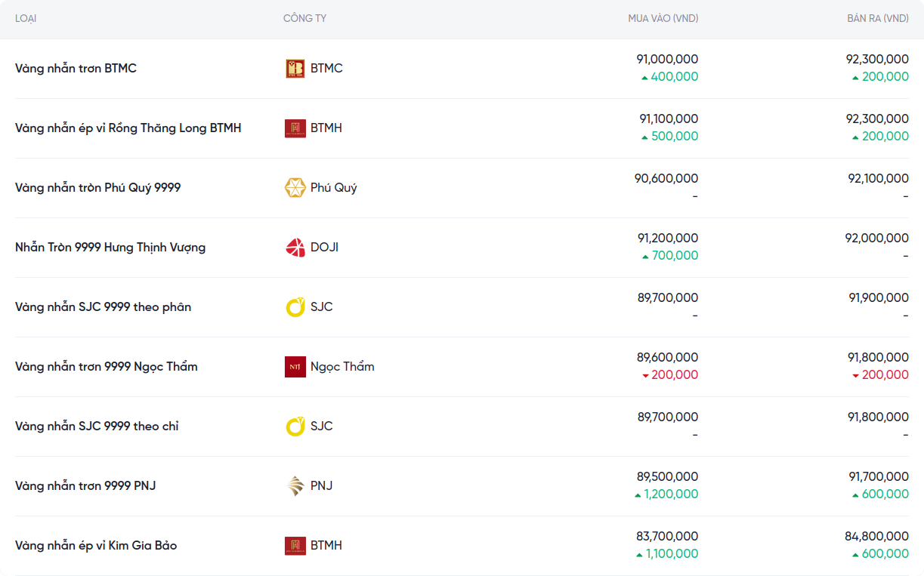Image resolution: width=924 pixels, height=576 pixels.
Task: Click the 84,800,000 Kim Gia Bảo sell price
Action: click(876, 537)
